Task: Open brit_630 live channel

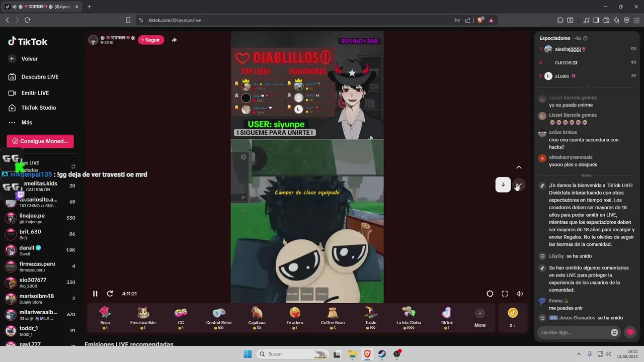Action: 40,234
